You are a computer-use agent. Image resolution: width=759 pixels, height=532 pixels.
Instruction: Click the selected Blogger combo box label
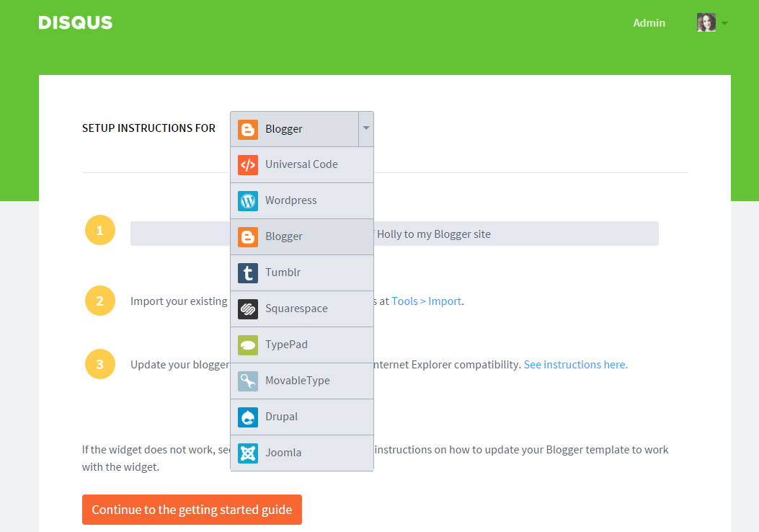pos(284,129)
